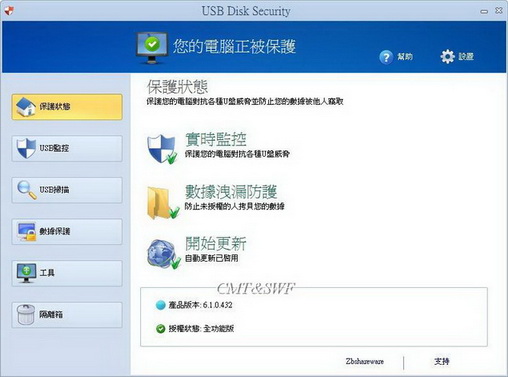
Task: Click the green check beside 授權狀態
Action: (x=160, y=329)
